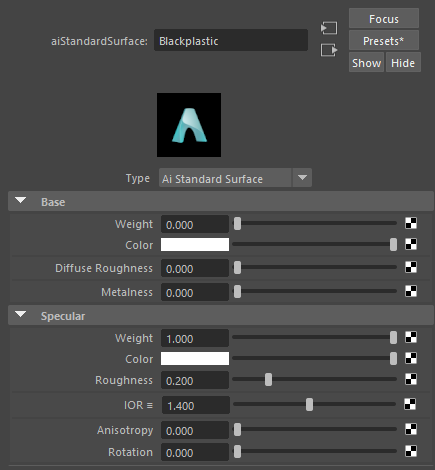The height and width of the screenshot is (470, 435).
Task: Click the IOR value field
Action: pos(196,405)
